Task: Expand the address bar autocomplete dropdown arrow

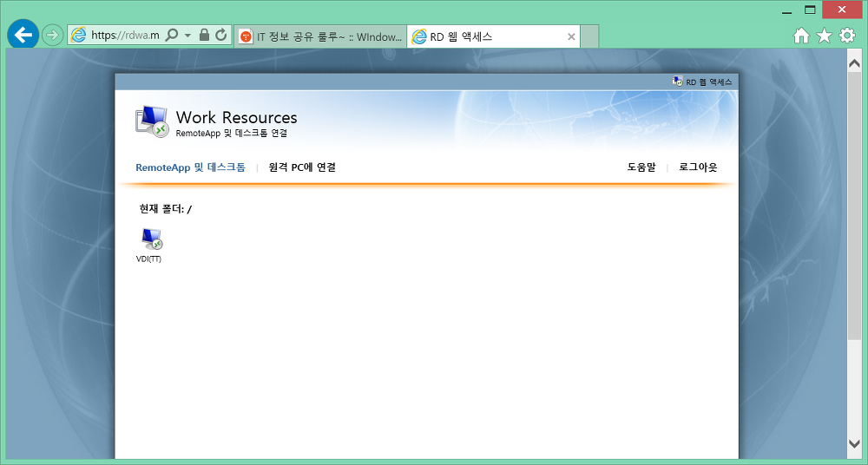Action: point(187,36)
